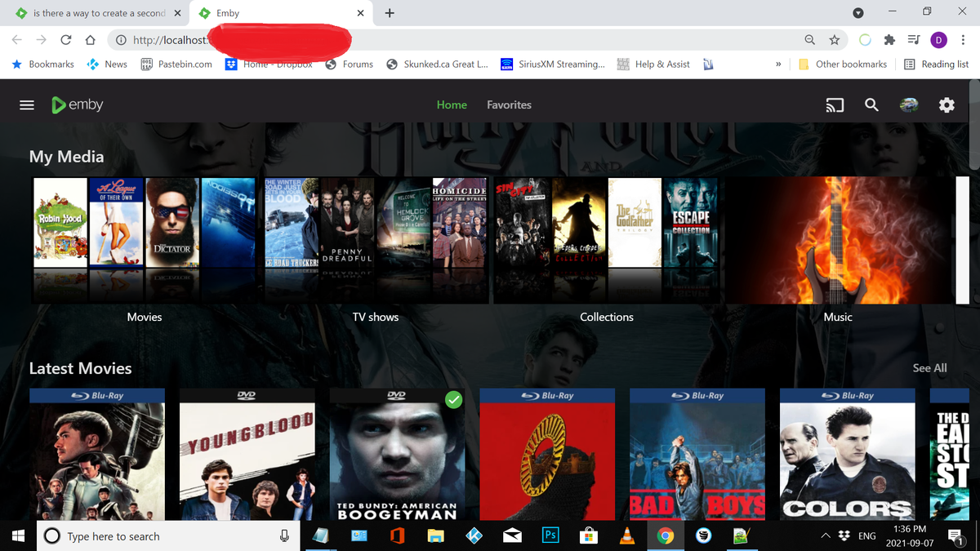This screenshot has height=551, width=980.
Task: Open the Collections library poster tile
Action: point(607,240)
